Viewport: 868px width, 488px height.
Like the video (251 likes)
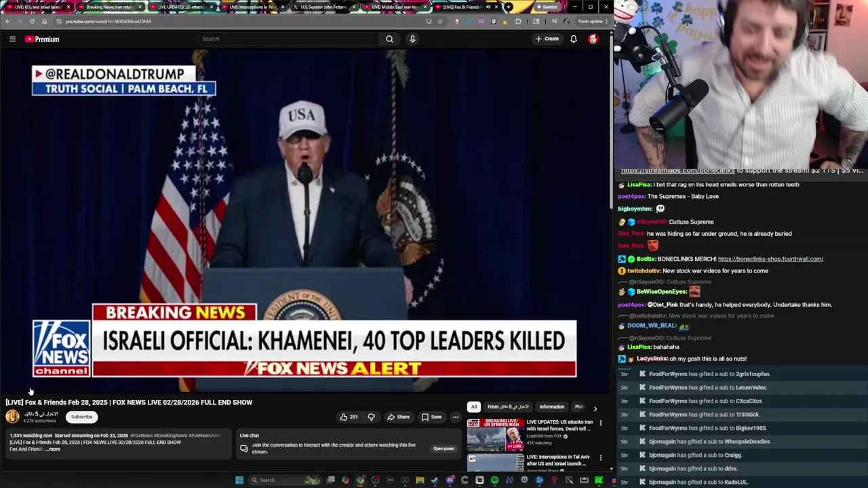point(349,417)
